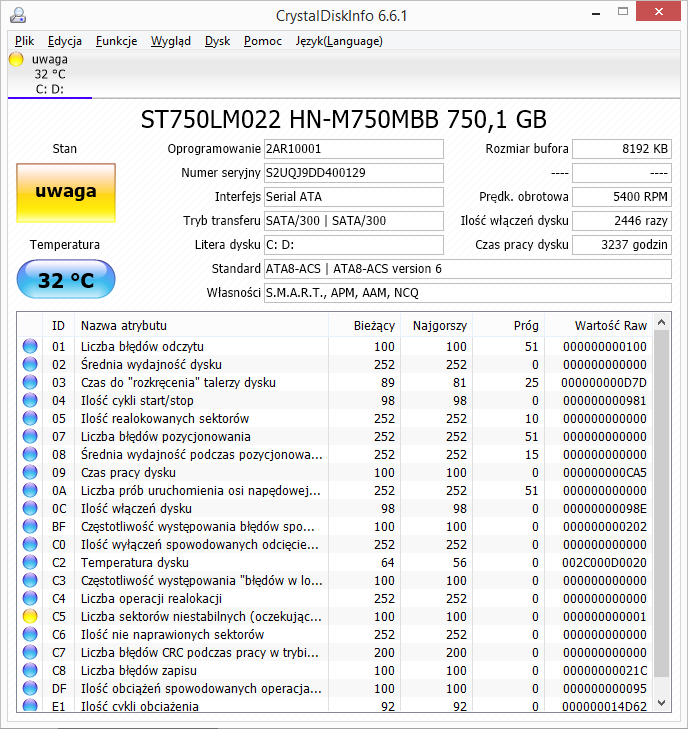Screen dimensions: 688x729
Task: Click the Czas pracy dysku field 3237 godzin
Action: point(622,245)
